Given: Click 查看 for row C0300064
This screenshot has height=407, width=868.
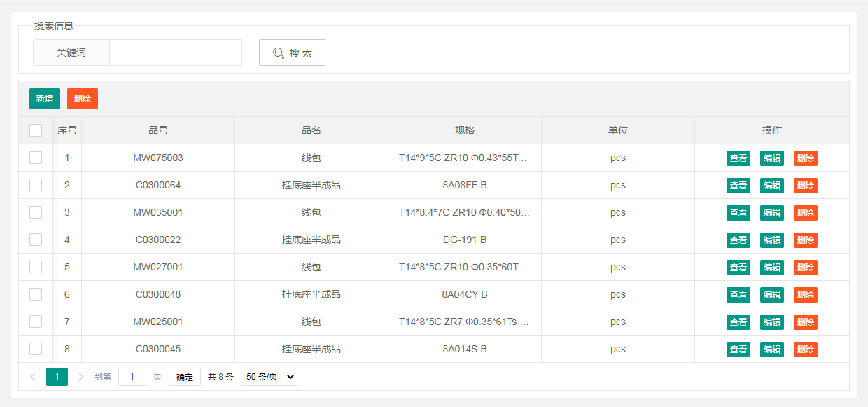Looking at the screenshot, I should pos(738,186).
